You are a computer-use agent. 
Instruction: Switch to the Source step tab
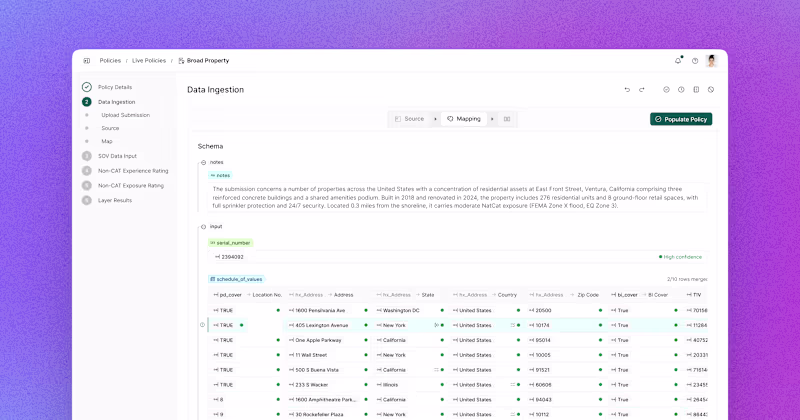pos(410,119)
